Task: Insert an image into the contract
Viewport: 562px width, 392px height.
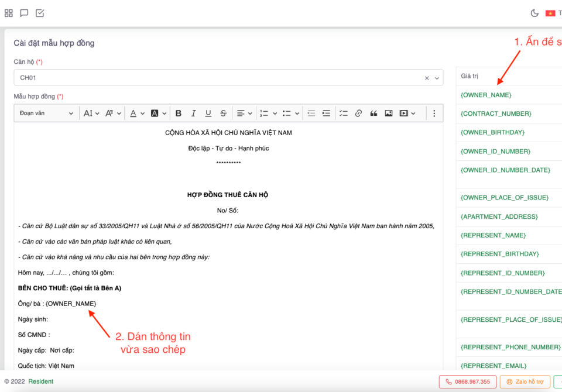Action: (x=389, y=114)
